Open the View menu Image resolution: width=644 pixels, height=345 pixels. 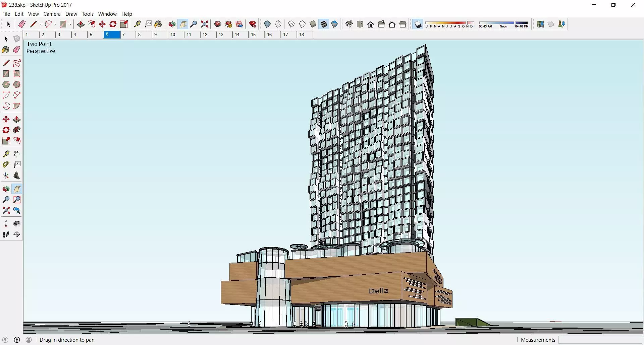tap(34, 14)
